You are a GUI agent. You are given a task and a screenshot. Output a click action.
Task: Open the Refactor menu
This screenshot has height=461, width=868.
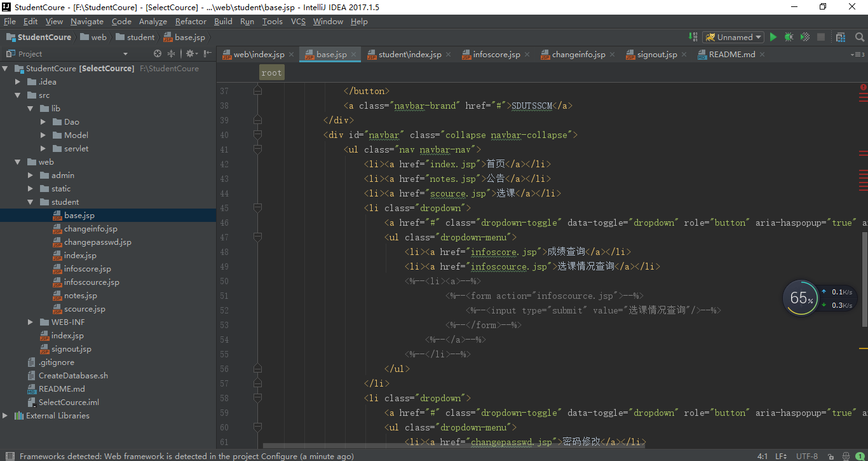191,21
